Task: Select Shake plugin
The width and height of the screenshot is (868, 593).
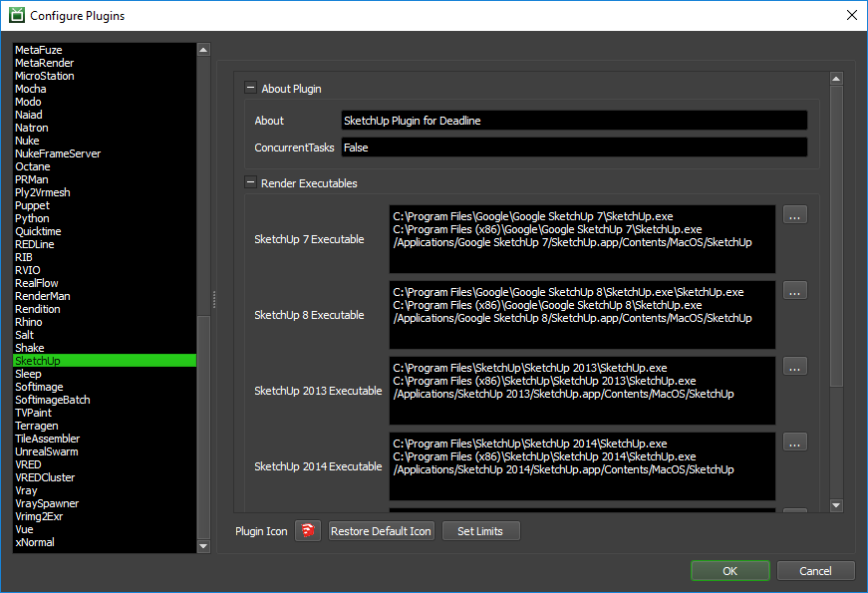Action: click(x=105, y=348)
